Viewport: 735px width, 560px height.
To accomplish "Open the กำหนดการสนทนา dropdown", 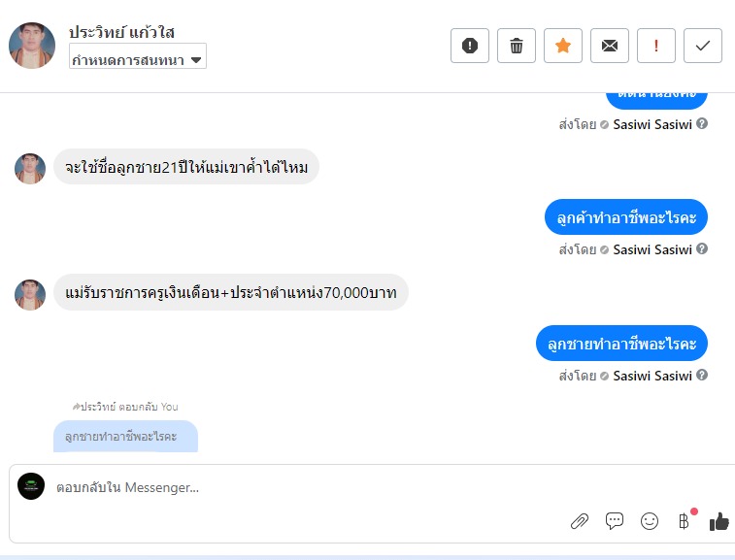I will 138,59.
